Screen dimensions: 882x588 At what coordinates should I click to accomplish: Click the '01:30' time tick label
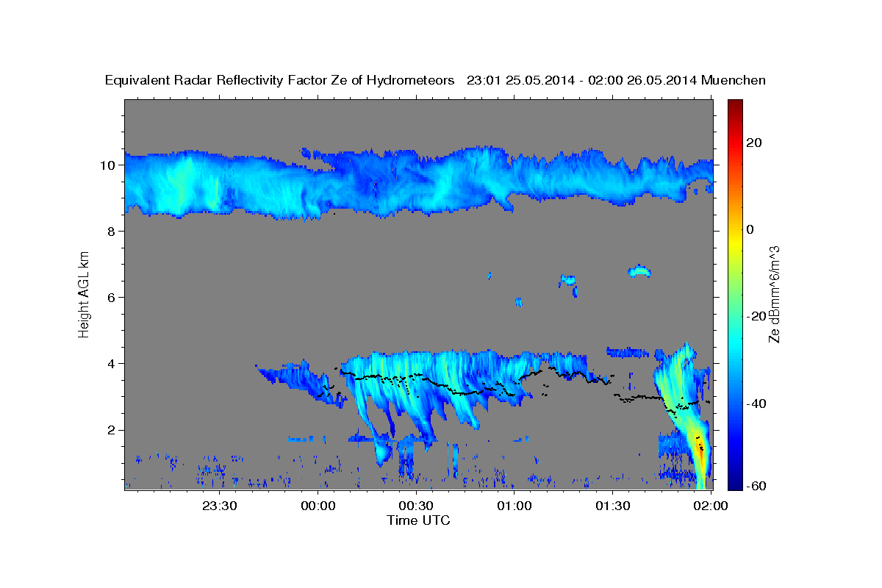click(612, 506)
